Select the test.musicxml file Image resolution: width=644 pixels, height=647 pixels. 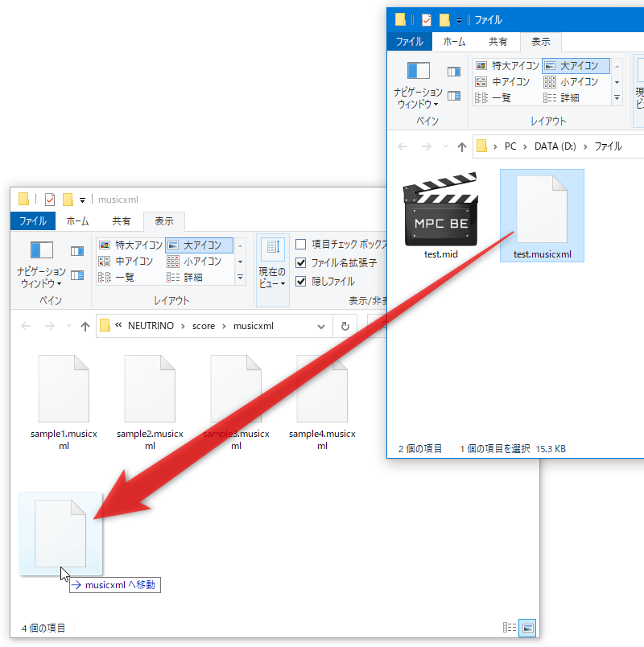[542, 216]
